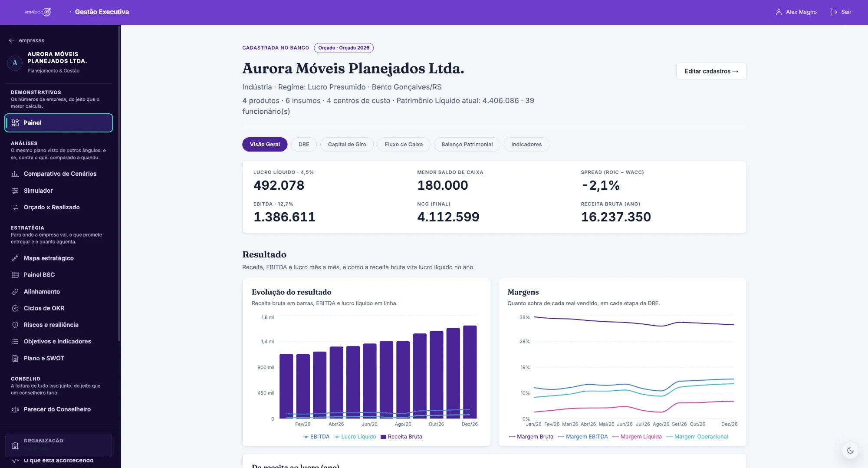Click the Menor Saldo de Caixa 180.000
The height and width of the screenshot is (468, 868).
[442, 185]
